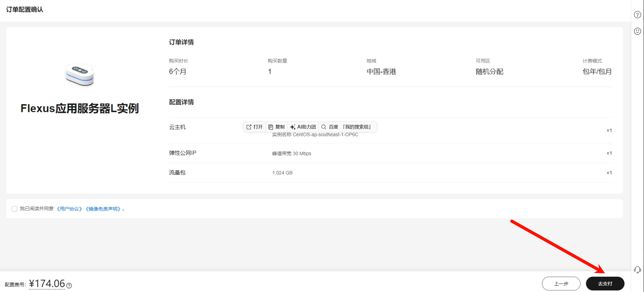Click the 打开 open-link icon
The width and height of the screenshot is (644, 292).
pos(249,127)
